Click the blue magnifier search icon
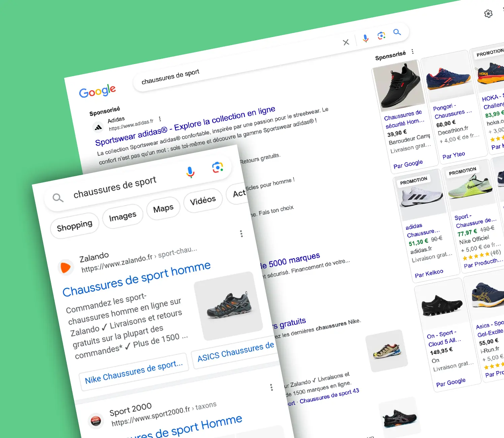The height and width of the screenshot is (438, 504). point(397,32)
